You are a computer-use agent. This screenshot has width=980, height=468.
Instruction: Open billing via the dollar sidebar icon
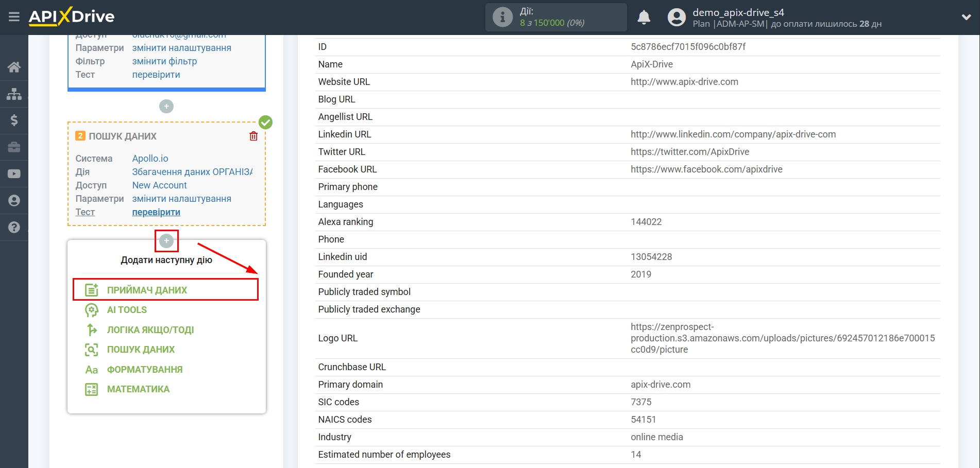point(14,120)
